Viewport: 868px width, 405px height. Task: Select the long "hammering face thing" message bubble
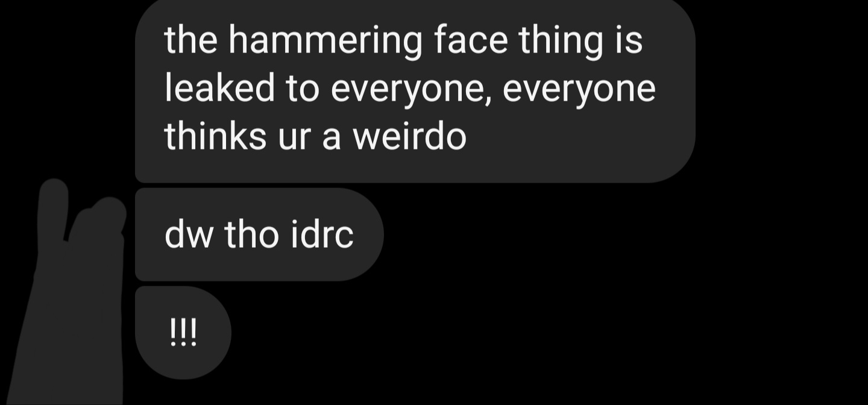415,89
